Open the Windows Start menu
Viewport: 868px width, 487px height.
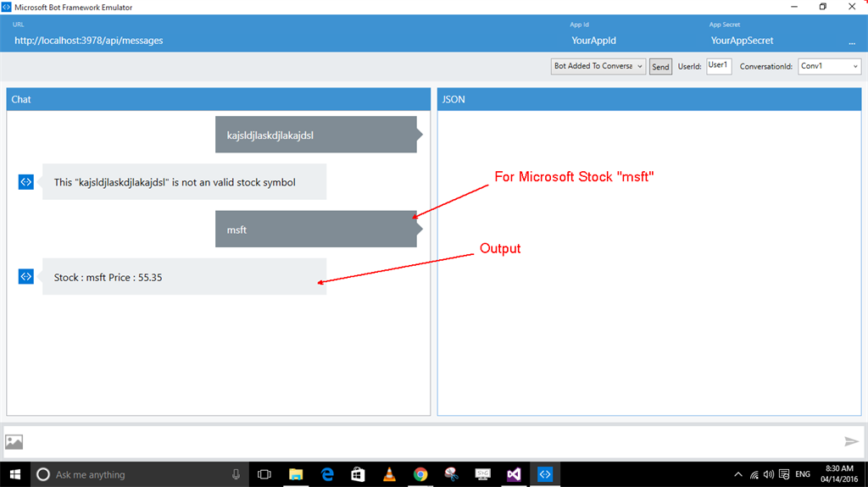click(15, 474)
